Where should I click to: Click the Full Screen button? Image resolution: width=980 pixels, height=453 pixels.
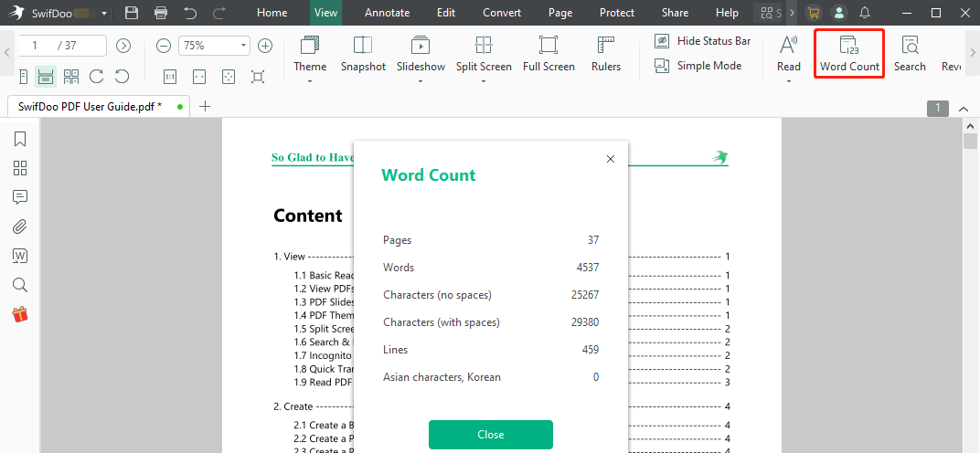pos(549,54)
